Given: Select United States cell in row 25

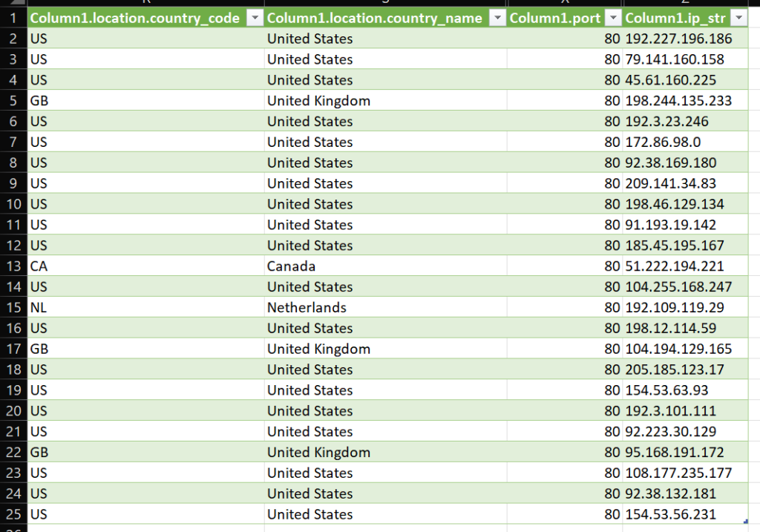Looking at the screenshot, I should point(385,514).
